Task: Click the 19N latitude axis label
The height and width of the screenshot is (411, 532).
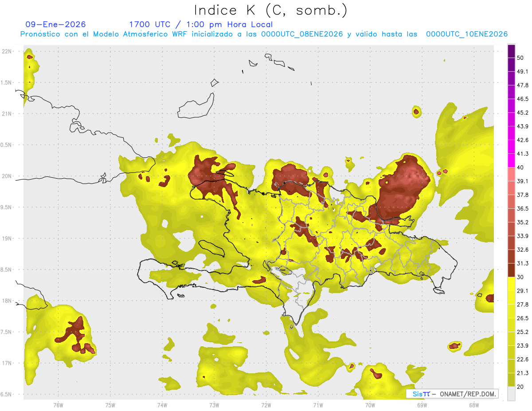Action: (7, 239)
